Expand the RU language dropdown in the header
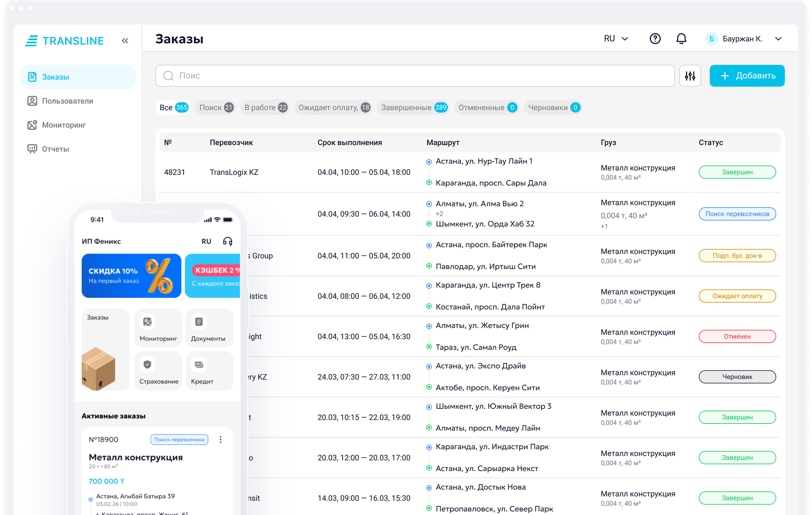The height and width of the screenshot is (515, 812). (x=616, y=39)
